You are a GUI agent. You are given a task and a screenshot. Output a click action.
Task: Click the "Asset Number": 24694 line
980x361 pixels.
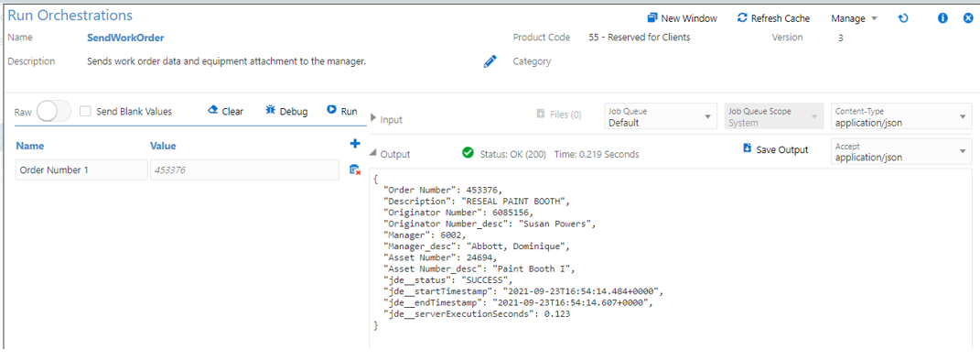pos(441,257)
